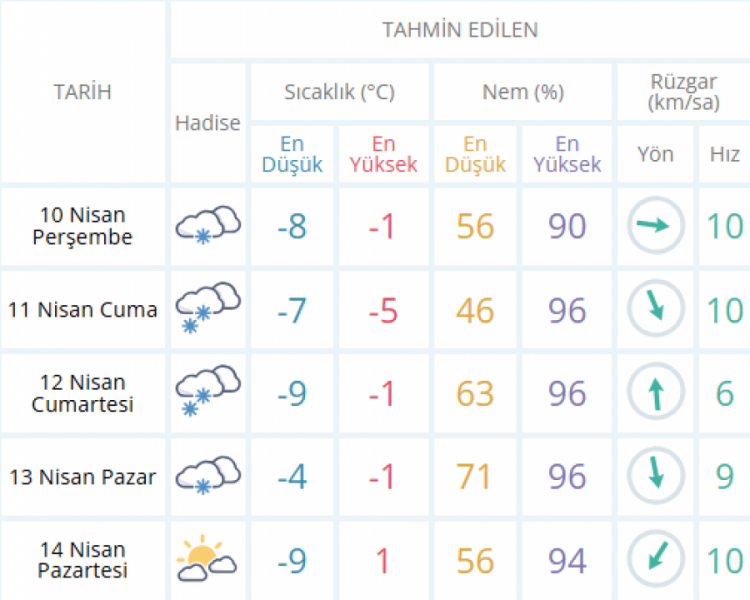Click the snowy cloud icon for 10 Nisan Perşembe
Viewport: 750px width, 600px height.
coord(208,226)
